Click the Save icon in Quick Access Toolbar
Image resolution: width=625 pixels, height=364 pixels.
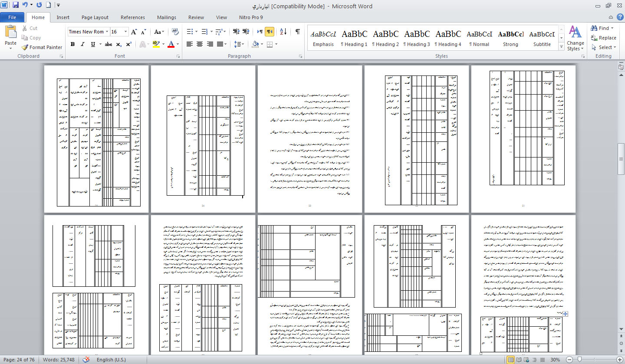(16, 6)
